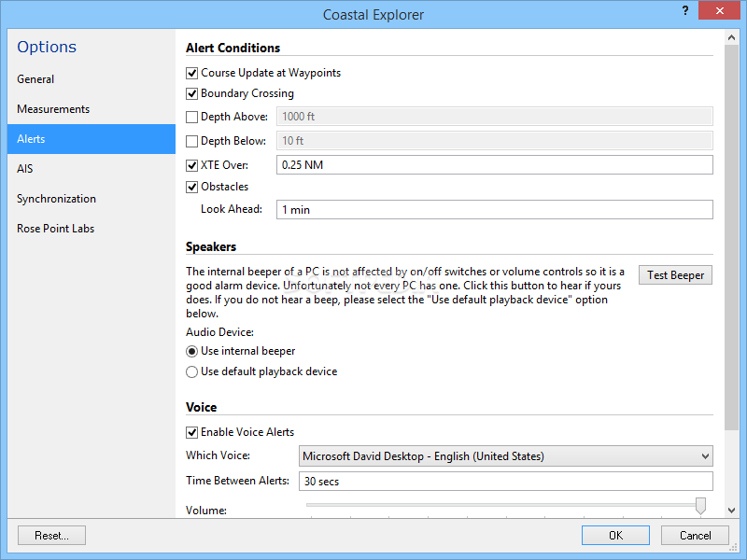Open the Which Voice dropdown
Screen dimensions: 747x560
click(x=506, y=456)
